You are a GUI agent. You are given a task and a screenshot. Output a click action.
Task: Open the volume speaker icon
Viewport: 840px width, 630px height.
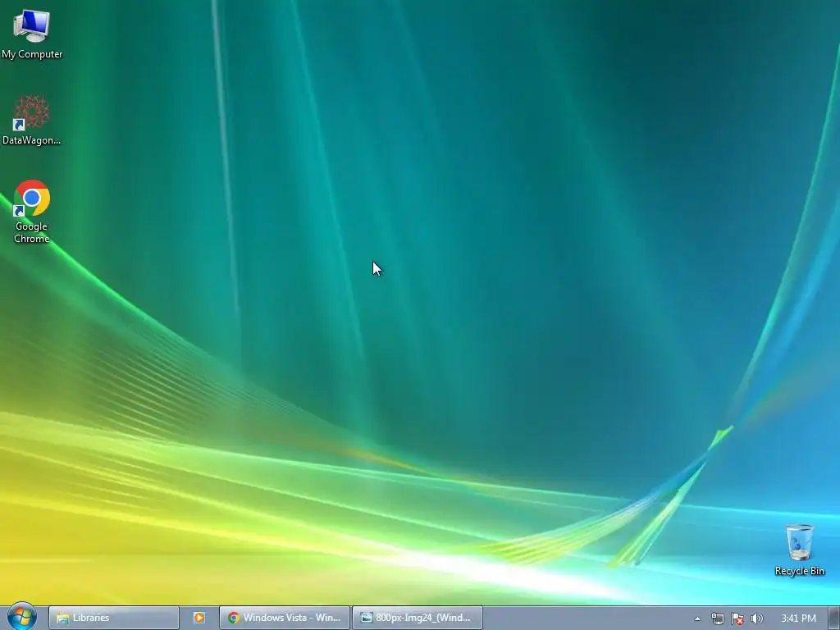[x=756, y=619]
